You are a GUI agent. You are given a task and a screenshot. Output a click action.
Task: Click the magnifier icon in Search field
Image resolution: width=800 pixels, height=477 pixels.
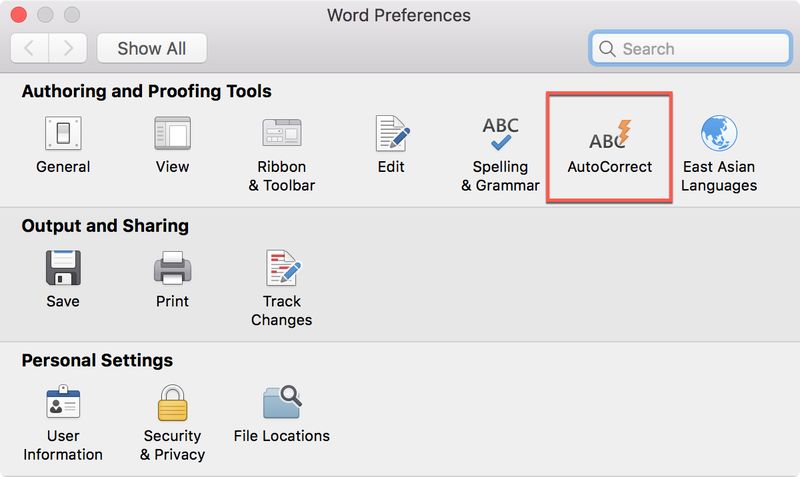point(607,49)
